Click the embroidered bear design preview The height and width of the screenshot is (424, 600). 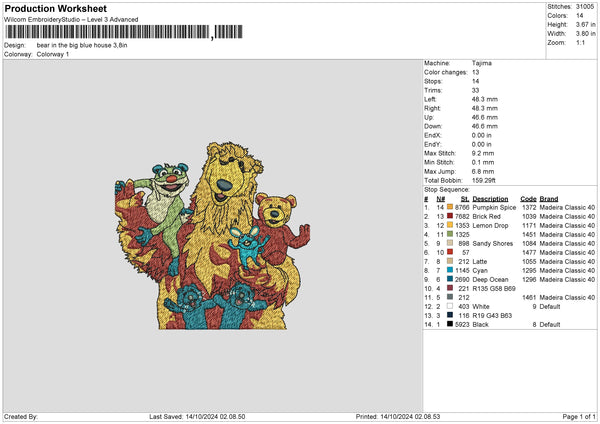[213, 235]
